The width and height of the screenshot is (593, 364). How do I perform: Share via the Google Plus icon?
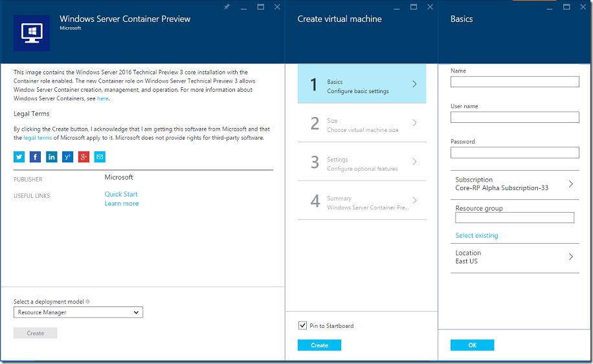point(84,156)
